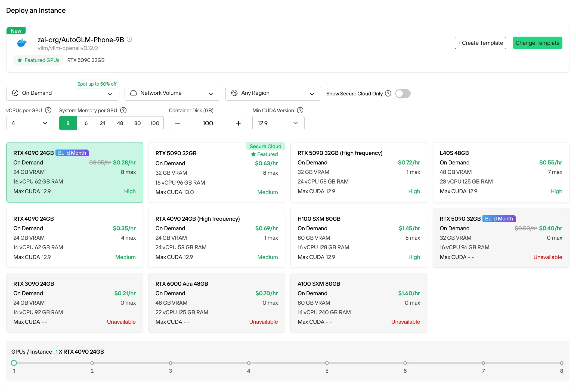Viewport: 576px width, 392px height.
Task: Click the Change Template button
Action: click(537, 43)
